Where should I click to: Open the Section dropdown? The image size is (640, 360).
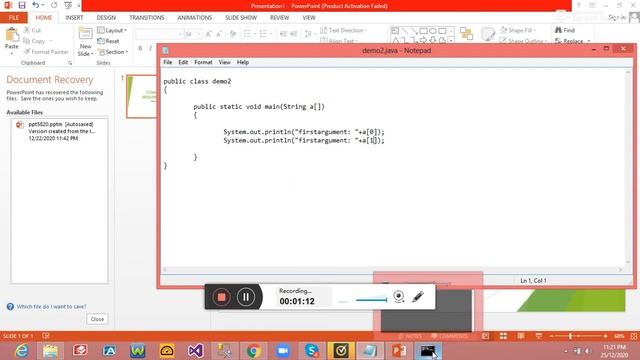tap(113, 52)
